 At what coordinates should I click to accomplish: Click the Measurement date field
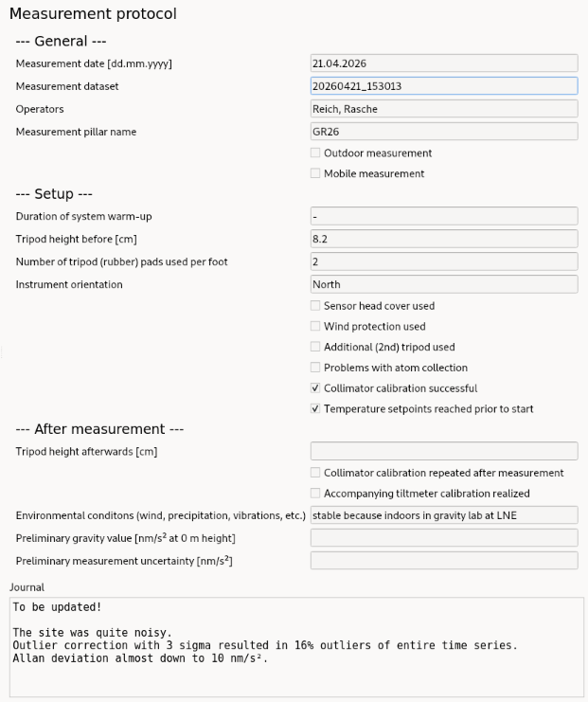[x=443, y=63]
